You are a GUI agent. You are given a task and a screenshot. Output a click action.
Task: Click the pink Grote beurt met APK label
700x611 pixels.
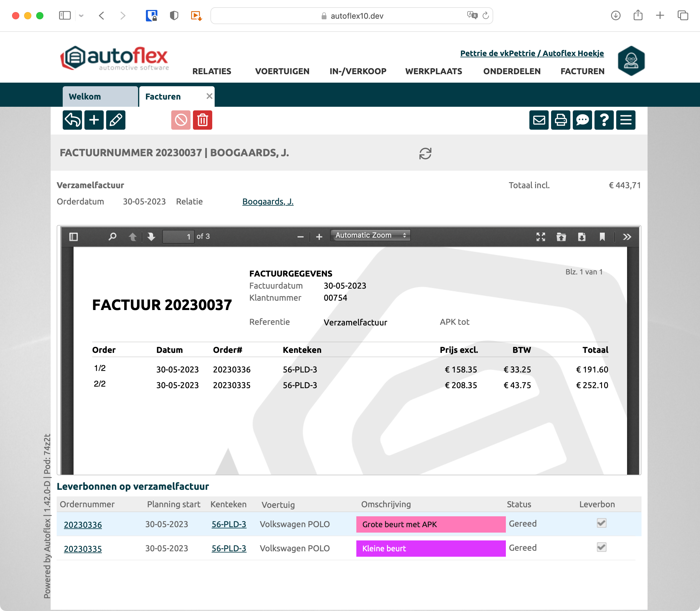[430, 524]
